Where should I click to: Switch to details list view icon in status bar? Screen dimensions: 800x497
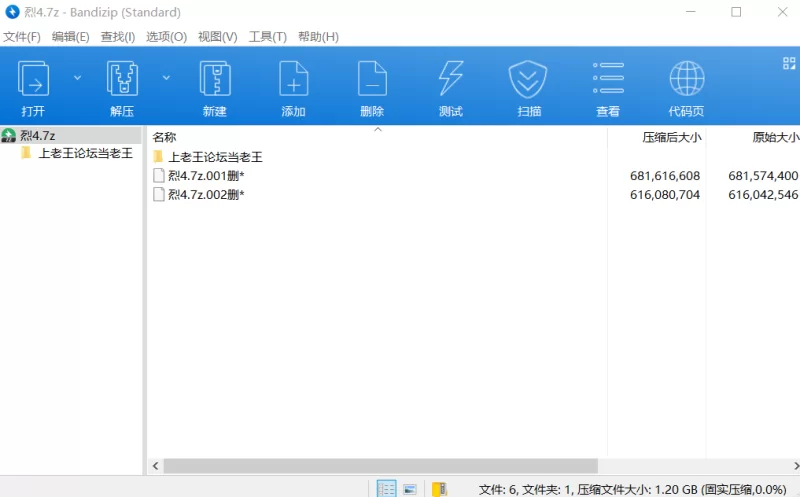(x=386, y=489)
